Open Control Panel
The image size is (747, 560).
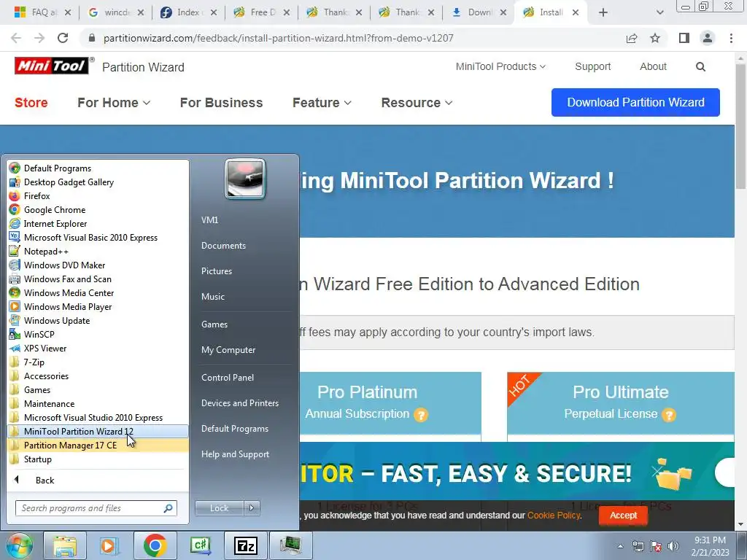(228, 377)
